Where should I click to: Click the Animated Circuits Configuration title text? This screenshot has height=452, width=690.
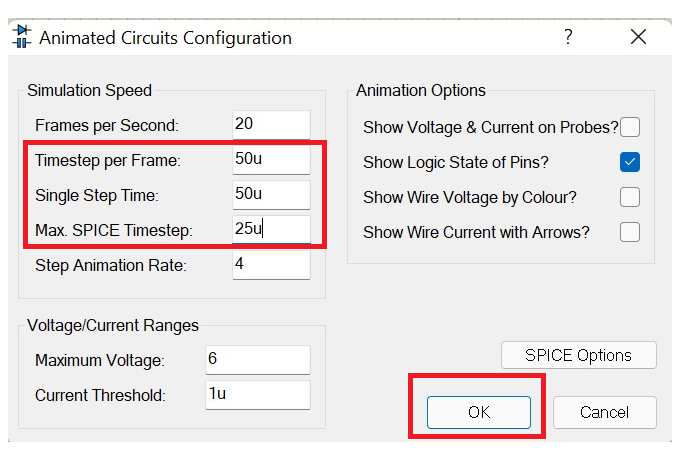pos(165,38)
